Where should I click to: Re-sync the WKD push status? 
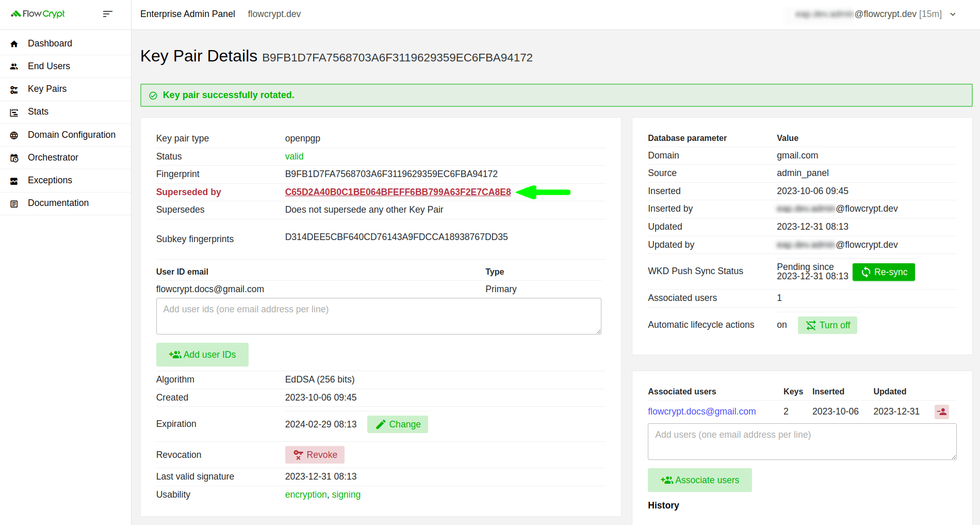[x=884, y=272]
